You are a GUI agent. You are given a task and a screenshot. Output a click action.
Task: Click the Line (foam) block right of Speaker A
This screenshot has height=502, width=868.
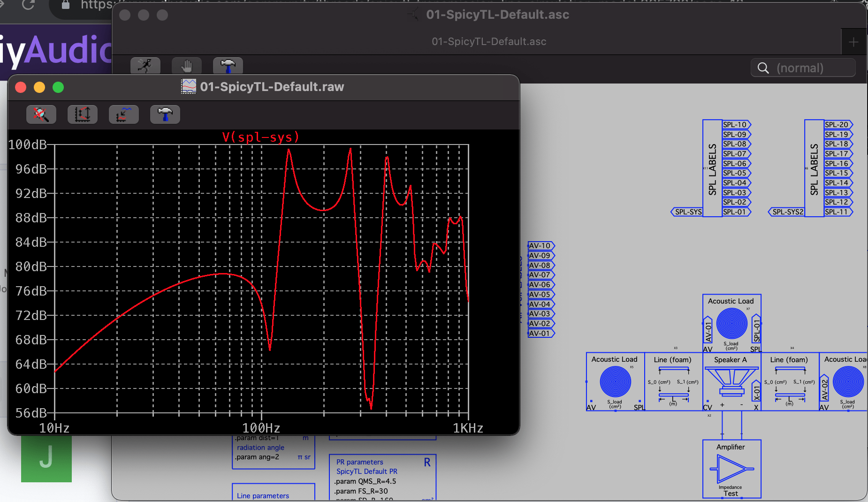point(790,382)
